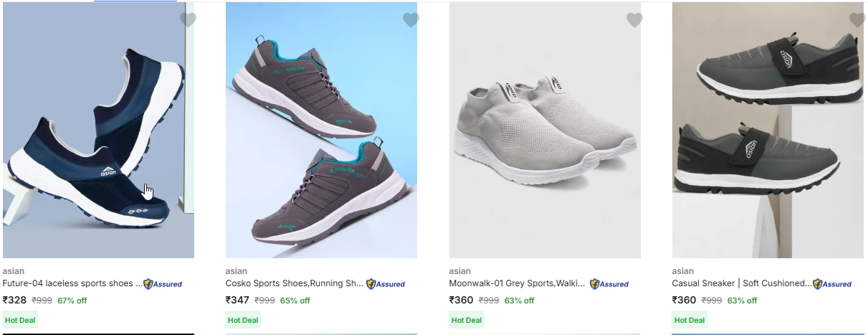Open Moonwalk-01 Grey Sports title link
This screenshot has width=868, height=335.
coord(517,283)
